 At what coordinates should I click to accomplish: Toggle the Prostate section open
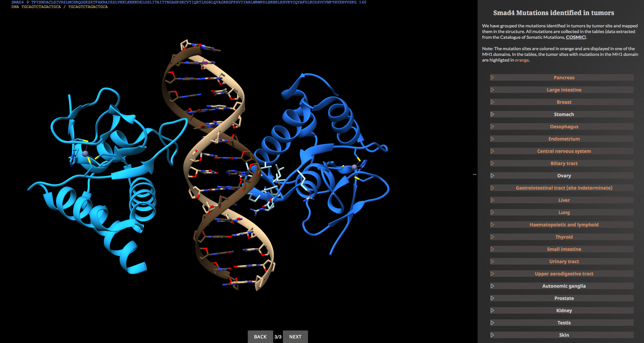pyautogui.click(x=564, y=298)
